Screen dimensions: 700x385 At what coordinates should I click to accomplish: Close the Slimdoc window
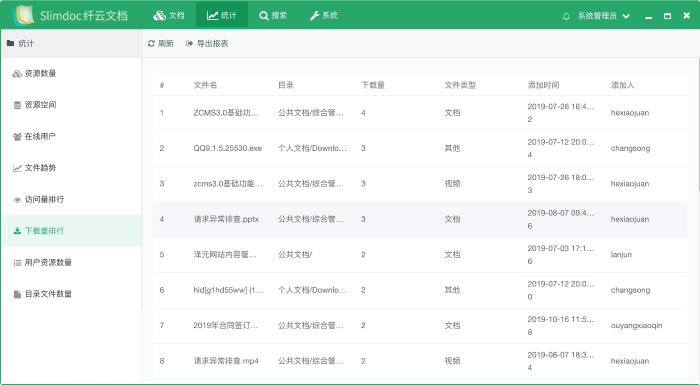pyautogui.click(x=687, y=16)
